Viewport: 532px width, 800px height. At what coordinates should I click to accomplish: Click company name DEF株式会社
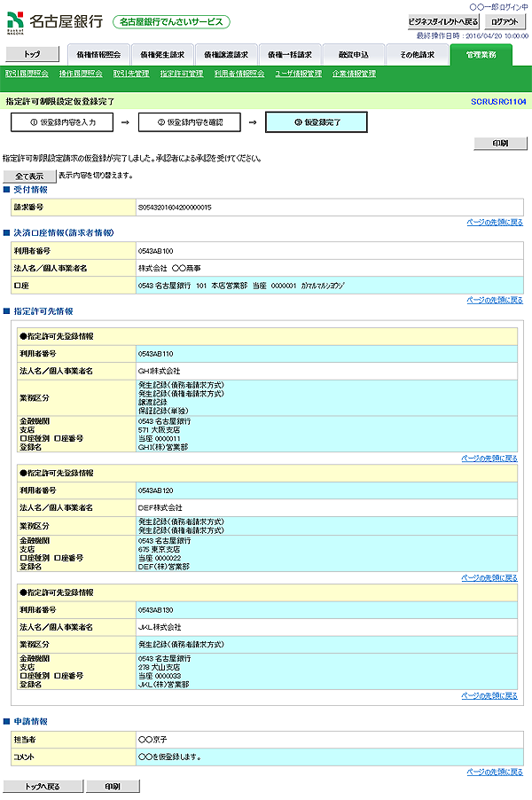[x=160, y=507]
